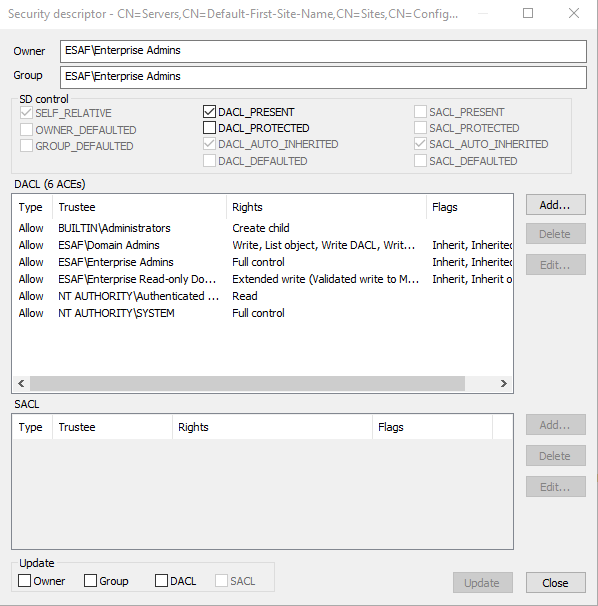Screen dimensions: 598x606
Task: Toggle the DACL_AUTO_INHERITED checkbox
Action: (209, 144)
